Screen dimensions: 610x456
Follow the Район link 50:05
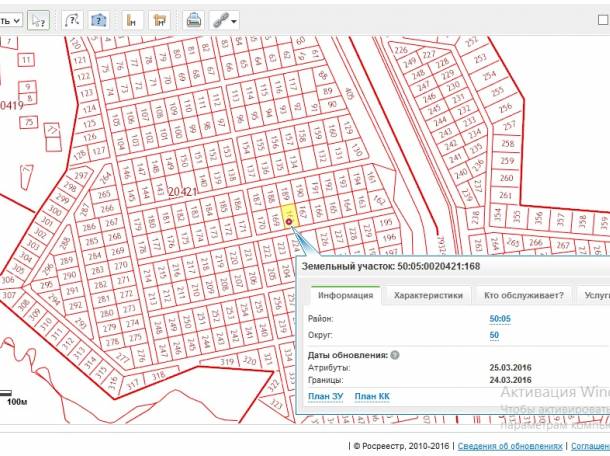point(500,319)
